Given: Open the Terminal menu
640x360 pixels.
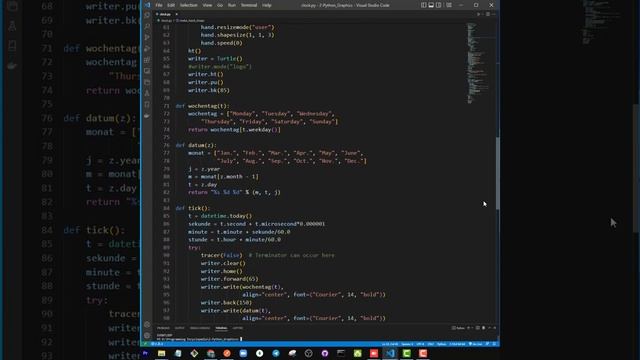Looking at the screenshot, I should coord(249,5).
